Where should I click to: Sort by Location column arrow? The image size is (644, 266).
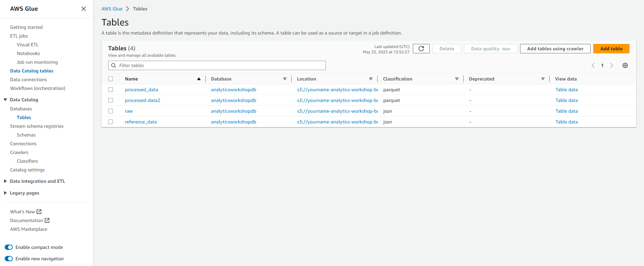371,79
